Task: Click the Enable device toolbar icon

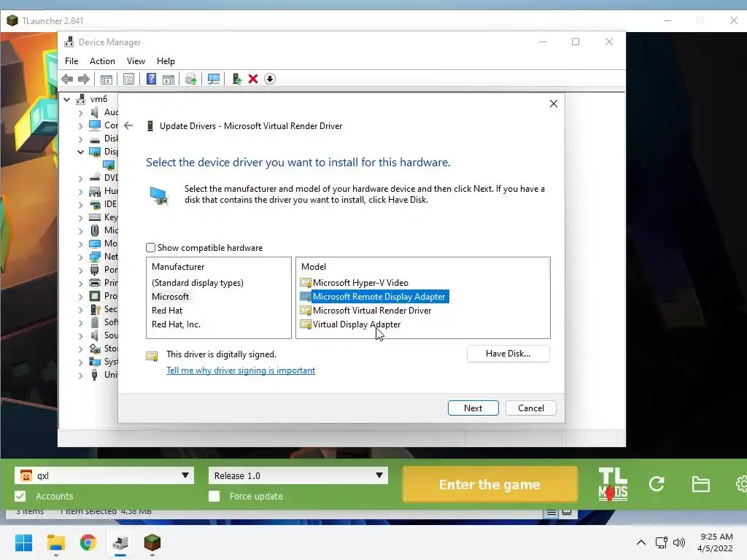Action: pyautogui.click(x=236, y=79)
